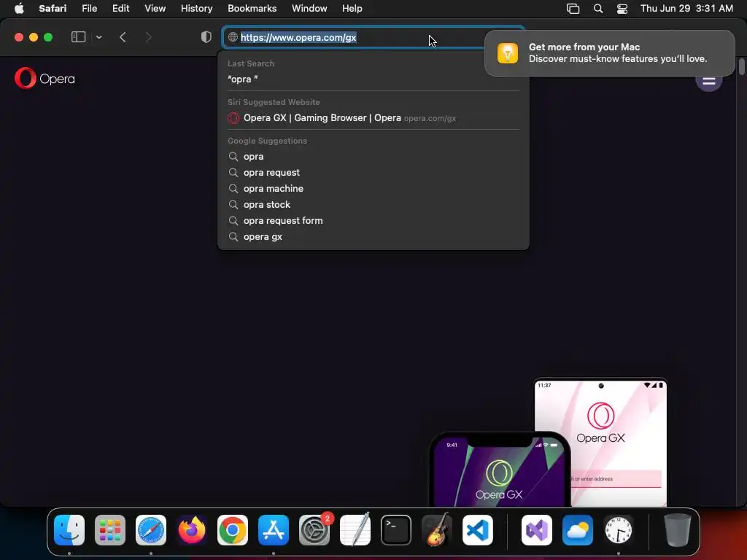The height and width of the screenshot is (560, 747).
Task: Open the View menu
Action: (x=155, y=9)
